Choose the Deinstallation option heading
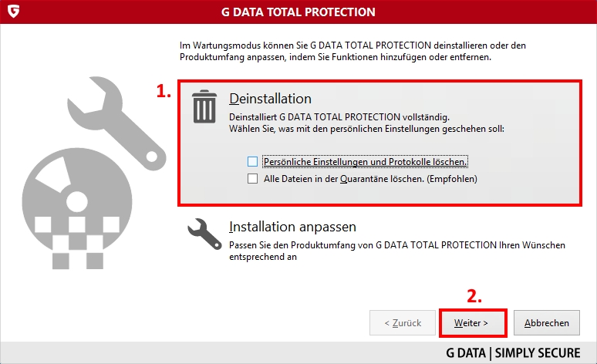The image size is (597, 364). [270, 99]
